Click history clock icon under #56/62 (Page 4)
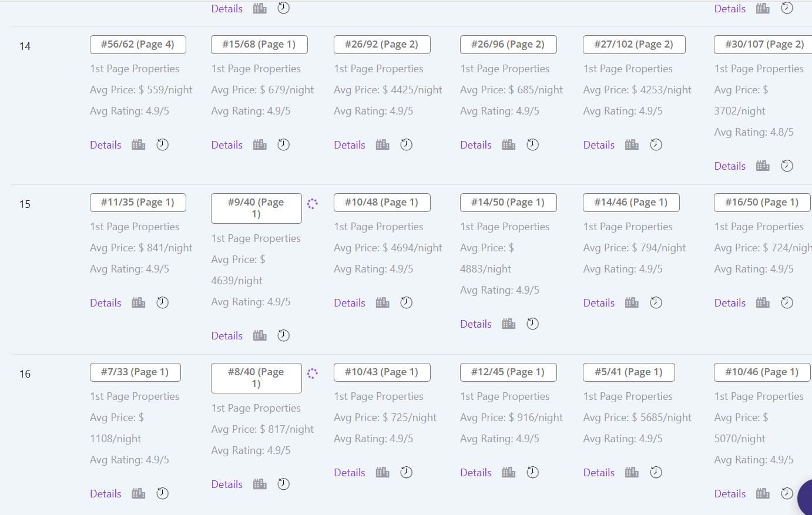 [x=163, y=144]
